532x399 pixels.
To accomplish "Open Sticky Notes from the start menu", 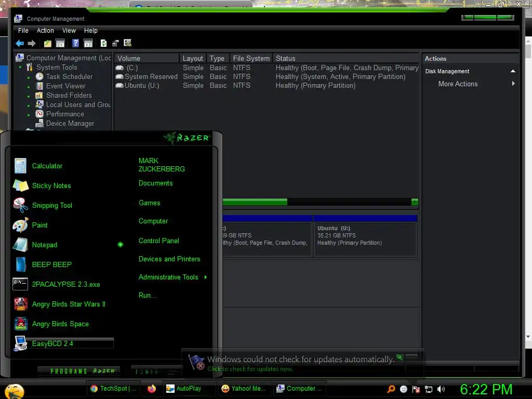I will coord(51,185).
